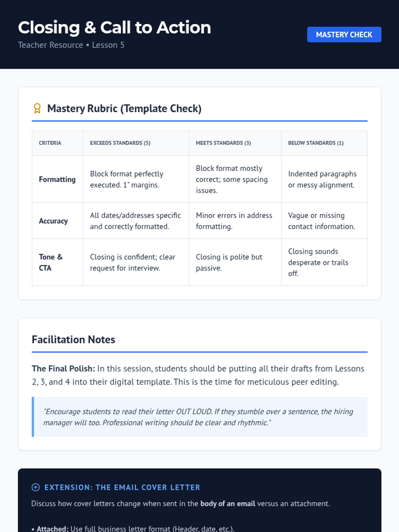399x532 pixels.
Task: Click the Closing & Call to Action title
Action: coord(114,27)
